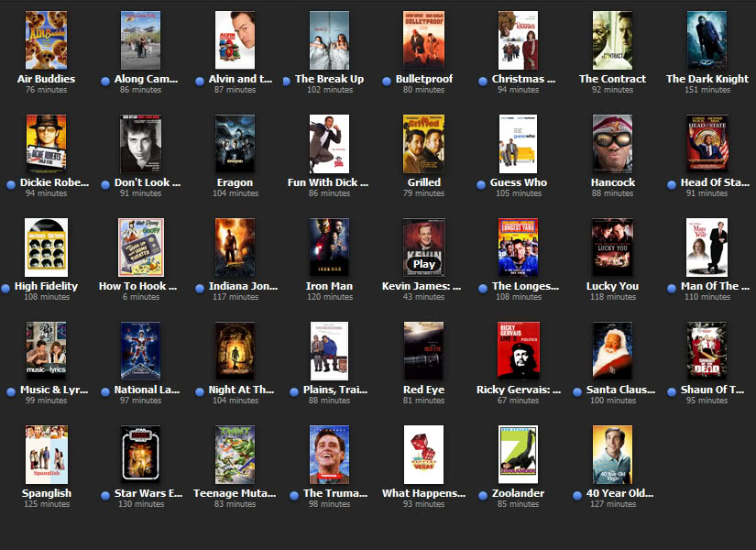Select the Spanglish poster thumbnail

[47, 455]
